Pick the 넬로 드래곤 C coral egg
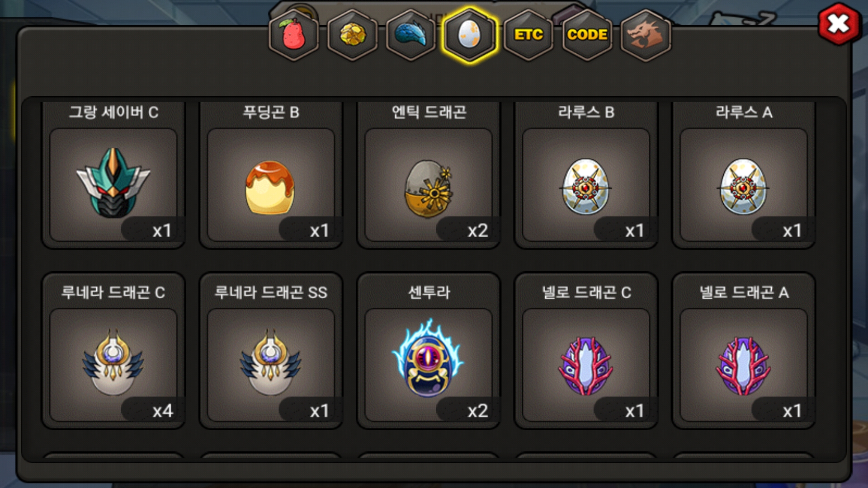The width and height of the screenshot is (868, 488). coord(586,365)
